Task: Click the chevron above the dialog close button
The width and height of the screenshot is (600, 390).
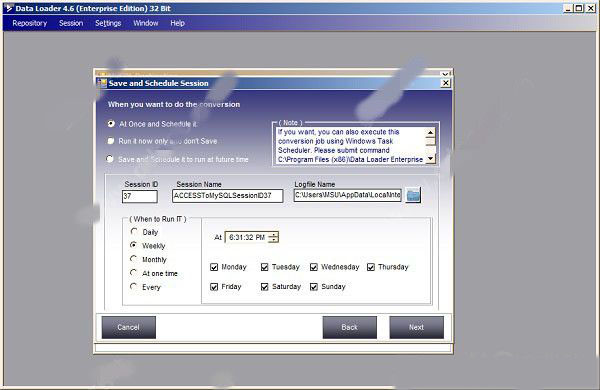Action: coord(445,74)
